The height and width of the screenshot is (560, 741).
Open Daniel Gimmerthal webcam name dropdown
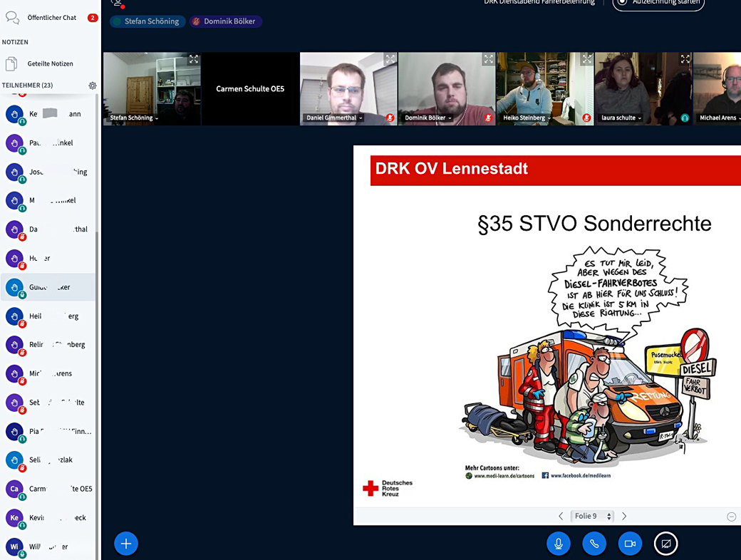[x=335, y=118]
